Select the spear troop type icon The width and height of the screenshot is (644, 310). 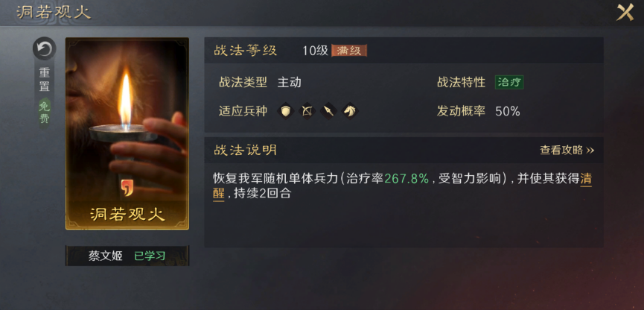(x=328, y=111)
